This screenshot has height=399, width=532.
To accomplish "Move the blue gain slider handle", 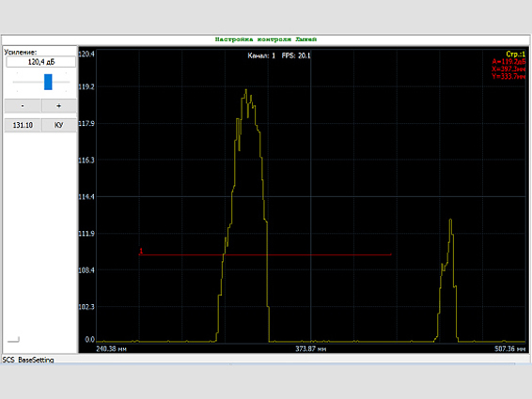I will 48,82.
